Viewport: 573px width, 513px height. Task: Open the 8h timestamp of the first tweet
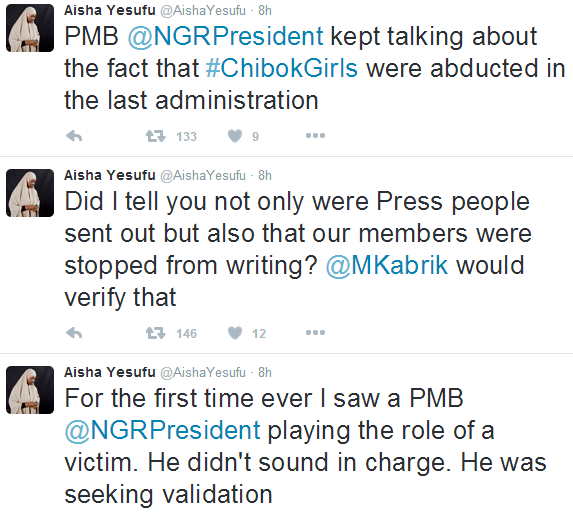coord(265,11)
